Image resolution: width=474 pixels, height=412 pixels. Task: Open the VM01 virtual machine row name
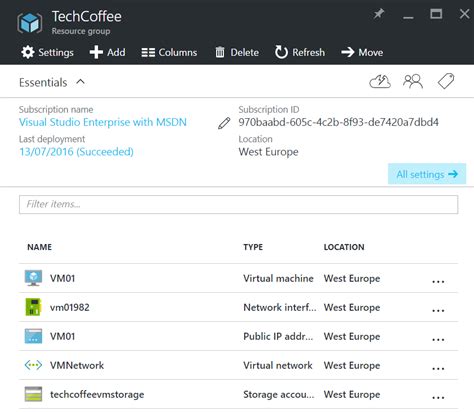[62, 278]
